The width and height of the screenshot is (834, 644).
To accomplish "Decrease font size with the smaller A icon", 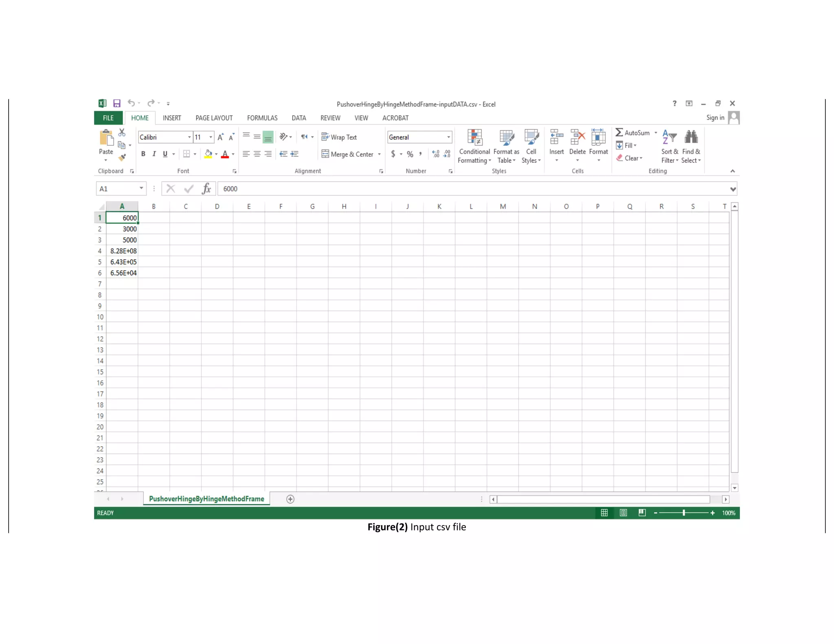I will click(x=231, y=137).
